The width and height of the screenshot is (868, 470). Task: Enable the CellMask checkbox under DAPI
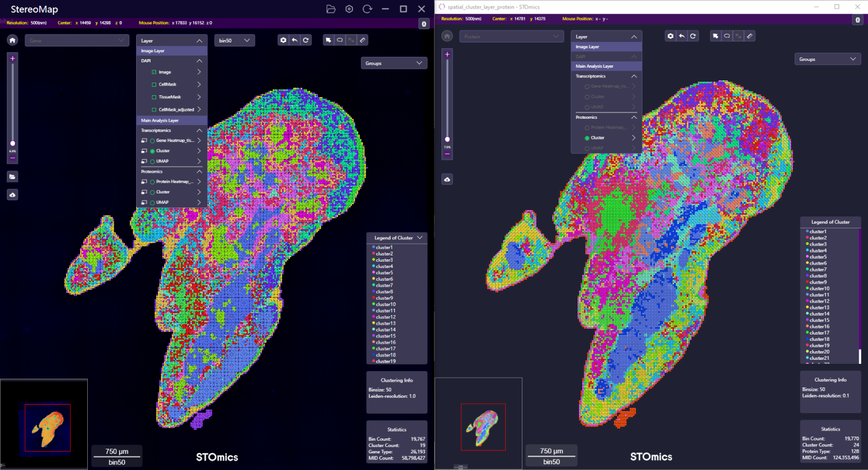[x=154, y=84]
